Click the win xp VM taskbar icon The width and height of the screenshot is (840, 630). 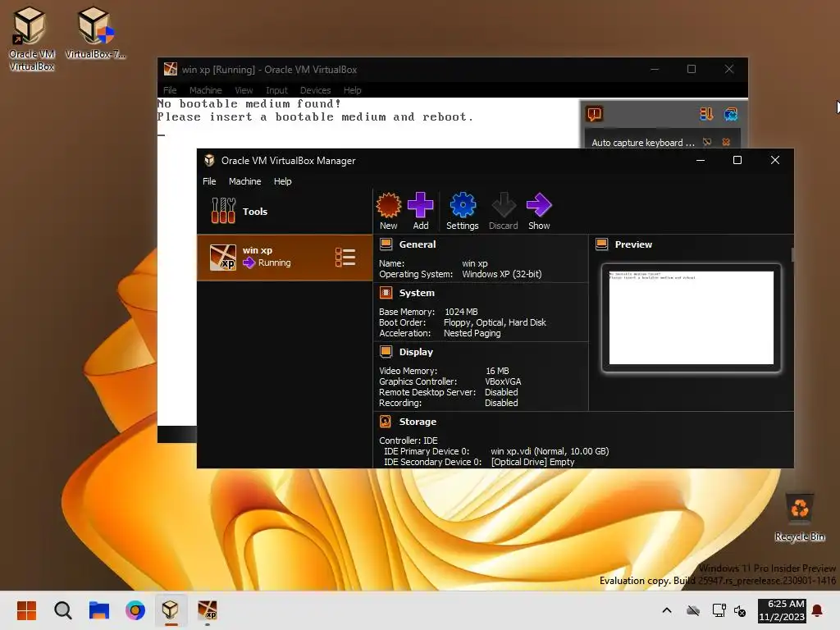(x=208, y=610)
